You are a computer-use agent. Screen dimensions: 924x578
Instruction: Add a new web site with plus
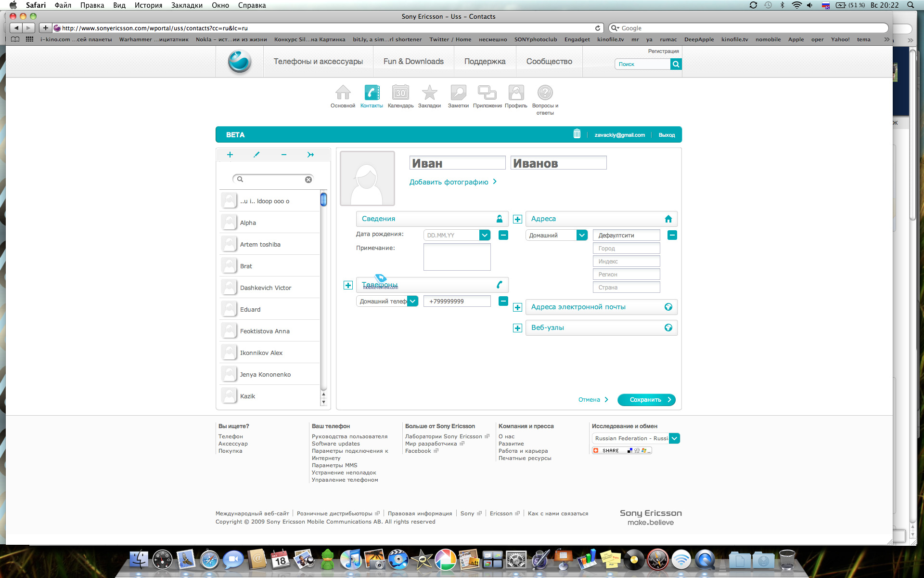click(x=517, y=328)
